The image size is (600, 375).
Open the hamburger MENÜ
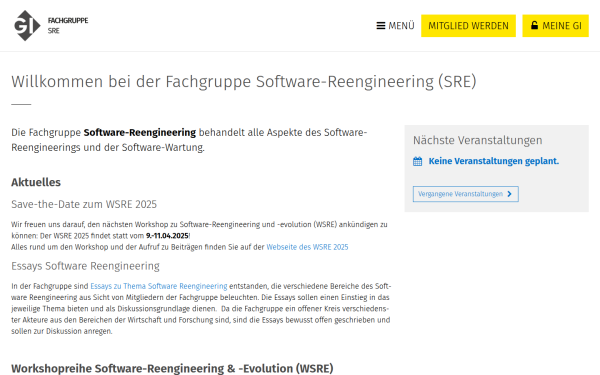tap(395, 26)
